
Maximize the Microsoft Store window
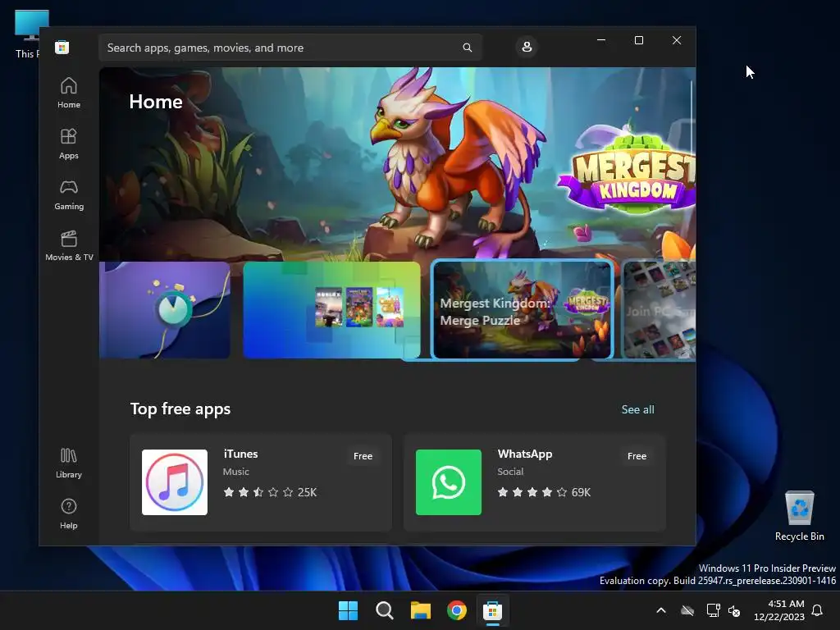pyautogui.click(x=638, y=40)
